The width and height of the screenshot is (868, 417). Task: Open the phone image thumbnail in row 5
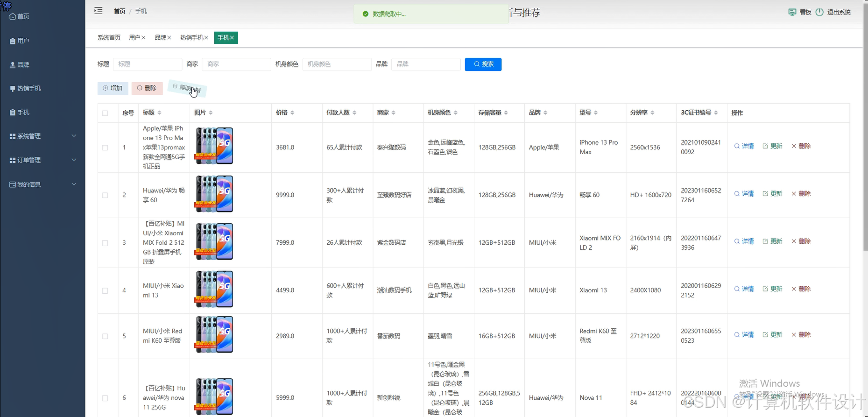[214, 334]
